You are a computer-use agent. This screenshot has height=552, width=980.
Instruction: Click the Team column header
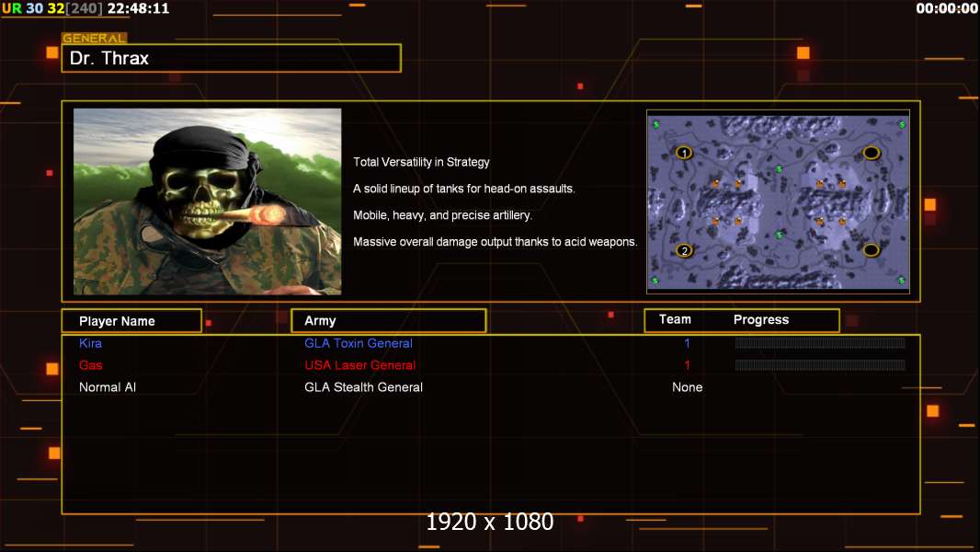point(675,319)
